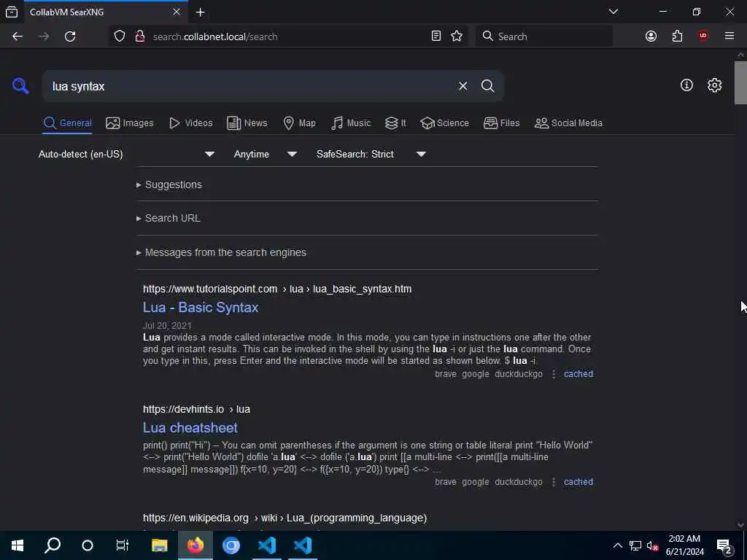Click the tracking protection shield icon
The width and height of the screenshot is (747, 560).
[120, 36]
